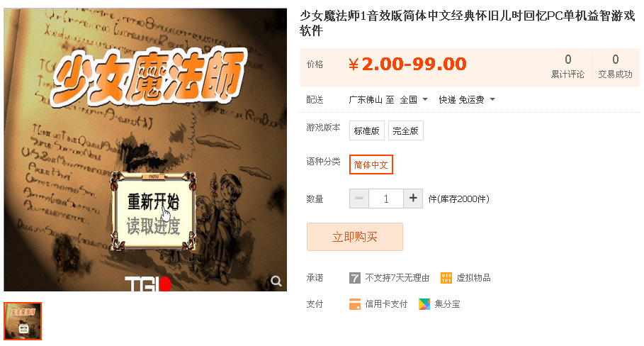644x346 pixels.
Task: Click the magnifier zoom icon on product image
Action: coord(276,281)
